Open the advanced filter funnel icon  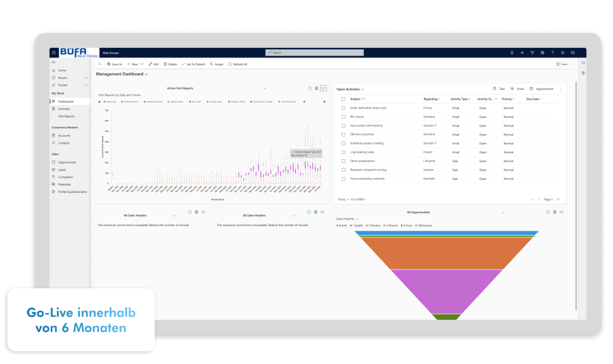coord(532,52)
